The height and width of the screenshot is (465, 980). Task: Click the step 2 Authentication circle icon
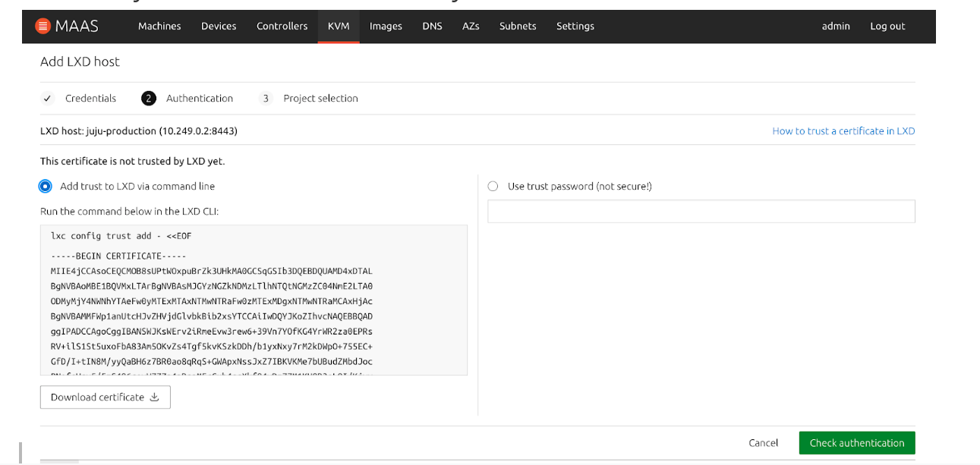click(x=148, y=99)
